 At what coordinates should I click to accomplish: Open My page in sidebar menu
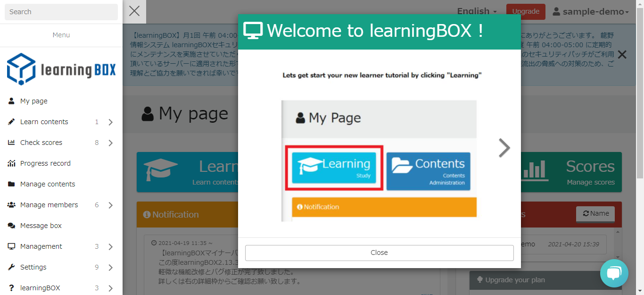(x=34, y=101)
